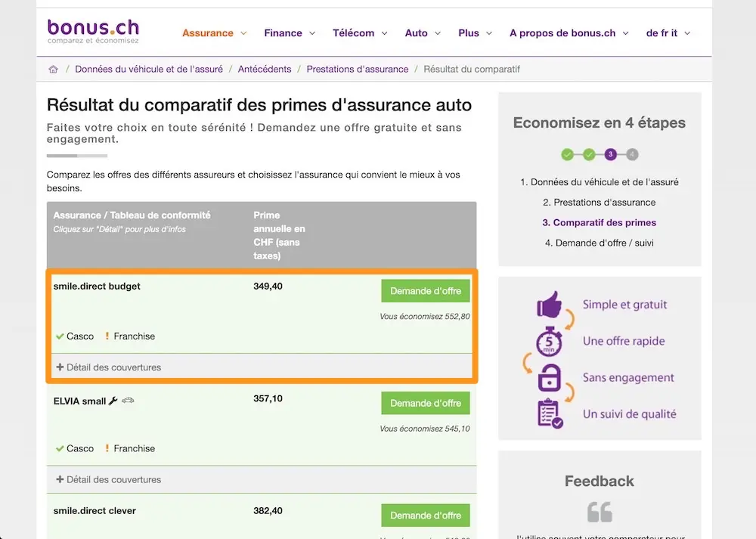Click Résultat du comparatif breadcrumb text

472,70
